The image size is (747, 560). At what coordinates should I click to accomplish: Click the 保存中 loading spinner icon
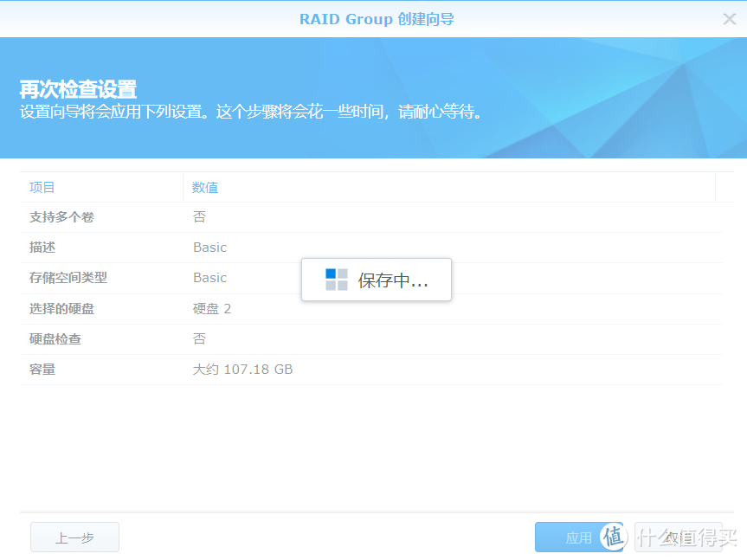pos(336,280)
